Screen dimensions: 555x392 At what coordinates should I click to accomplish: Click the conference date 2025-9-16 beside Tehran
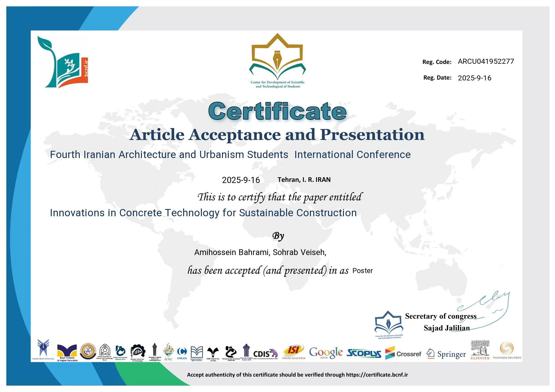click(x=241, y=180)
